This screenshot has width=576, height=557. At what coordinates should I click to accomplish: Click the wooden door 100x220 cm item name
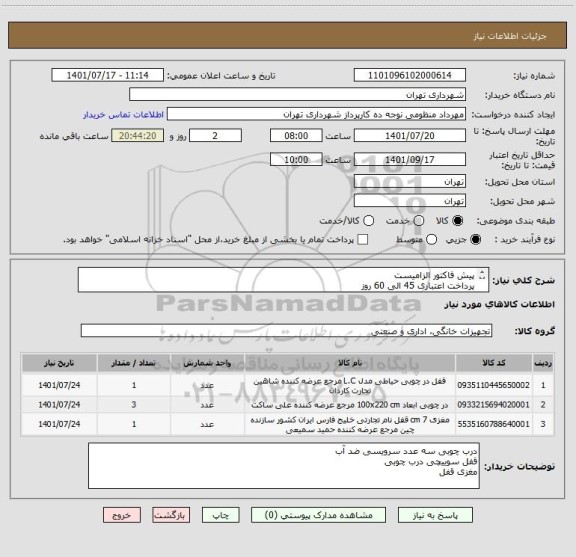pyautogui.click(x=350, y=405)
